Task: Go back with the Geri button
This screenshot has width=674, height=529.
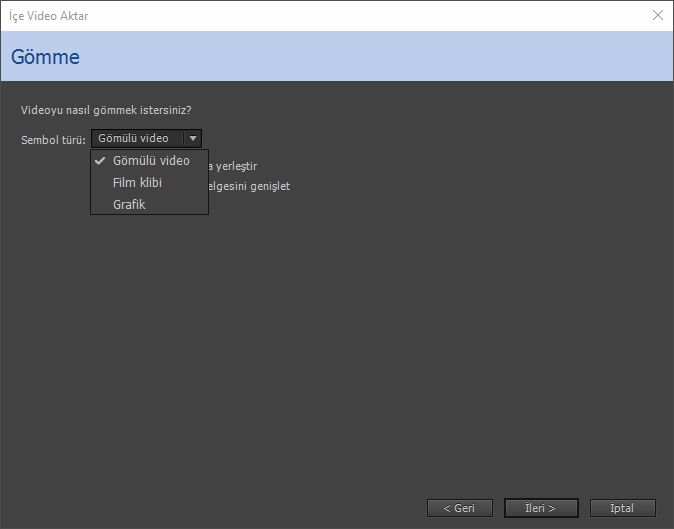Action: tap(460, 508)
